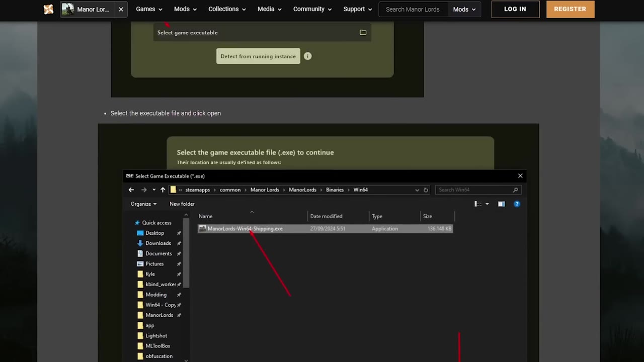Viewport: 644px width, 362px height.
Task: Click the REGISTER button
Action: [570, 9]
